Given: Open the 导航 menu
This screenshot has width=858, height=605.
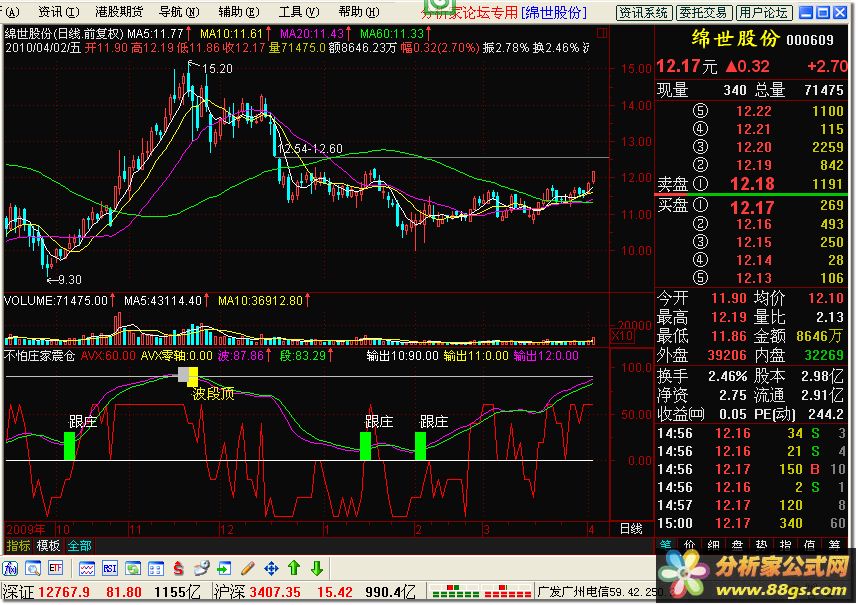Looking at the screenshot, I should click(x=178, y=11).
